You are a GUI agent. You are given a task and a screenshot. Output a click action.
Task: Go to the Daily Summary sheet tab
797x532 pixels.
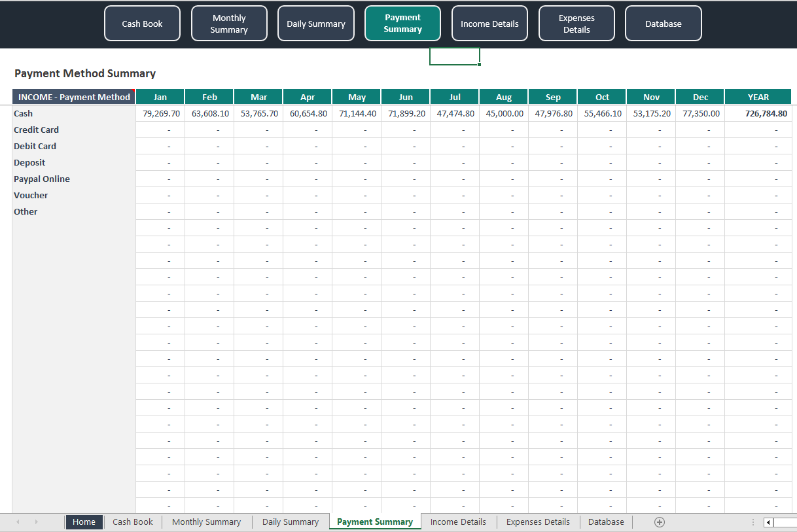point(290,522)
